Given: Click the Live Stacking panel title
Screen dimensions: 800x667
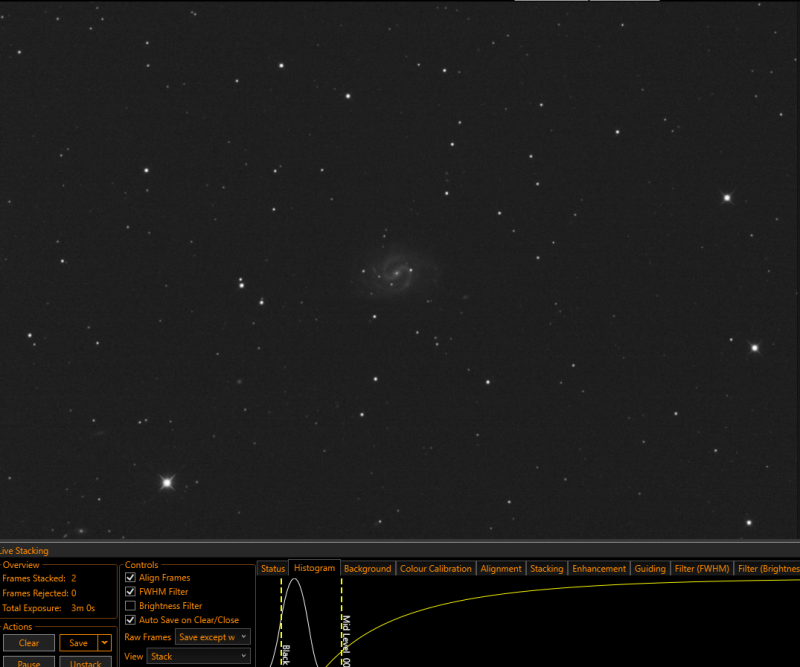Looking at the screenshot, I should [x=24, y=551].
